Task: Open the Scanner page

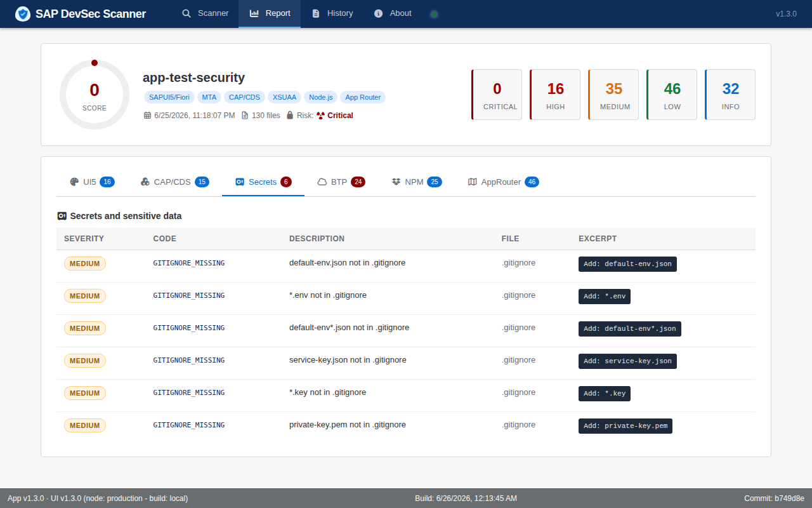Action: coord(205,13)
